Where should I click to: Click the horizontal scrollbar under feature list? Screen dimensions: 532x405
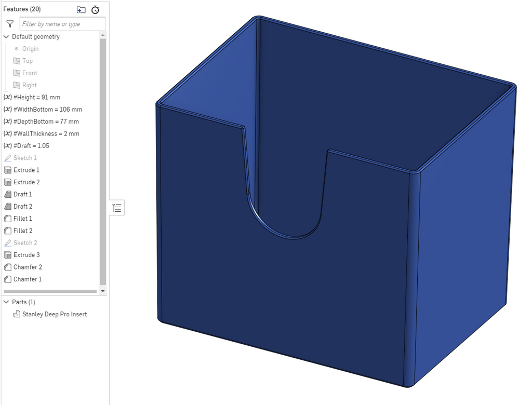pos(50,291)
